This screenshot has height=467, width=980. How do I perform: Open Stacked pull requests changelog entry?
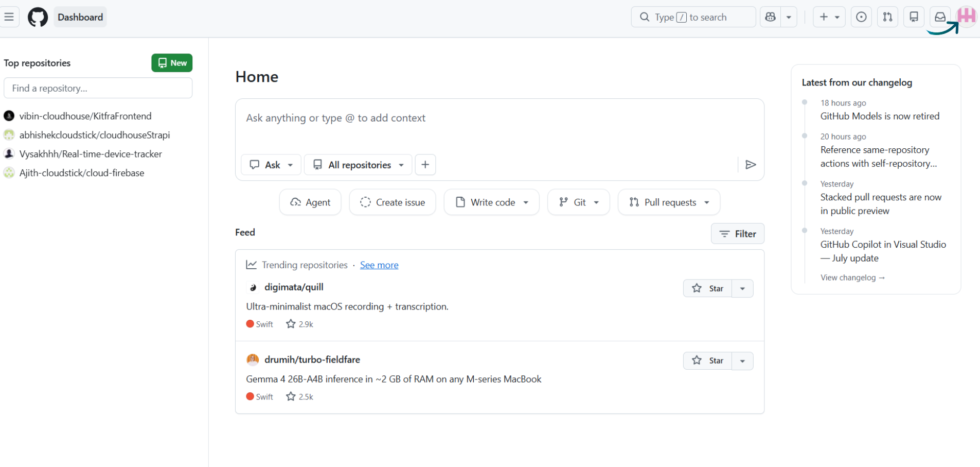(x=881, y=204)
